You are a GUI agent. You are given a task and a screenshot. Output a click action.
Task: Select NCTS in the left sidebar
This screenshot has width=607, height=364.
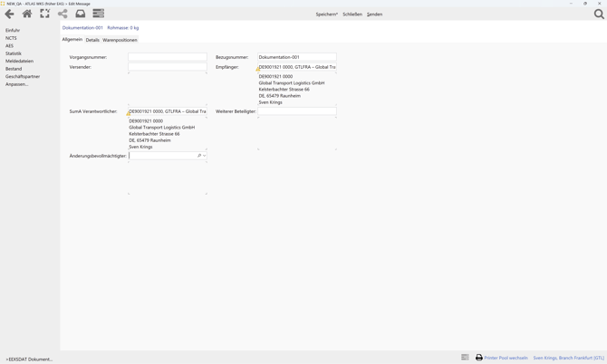11,38
